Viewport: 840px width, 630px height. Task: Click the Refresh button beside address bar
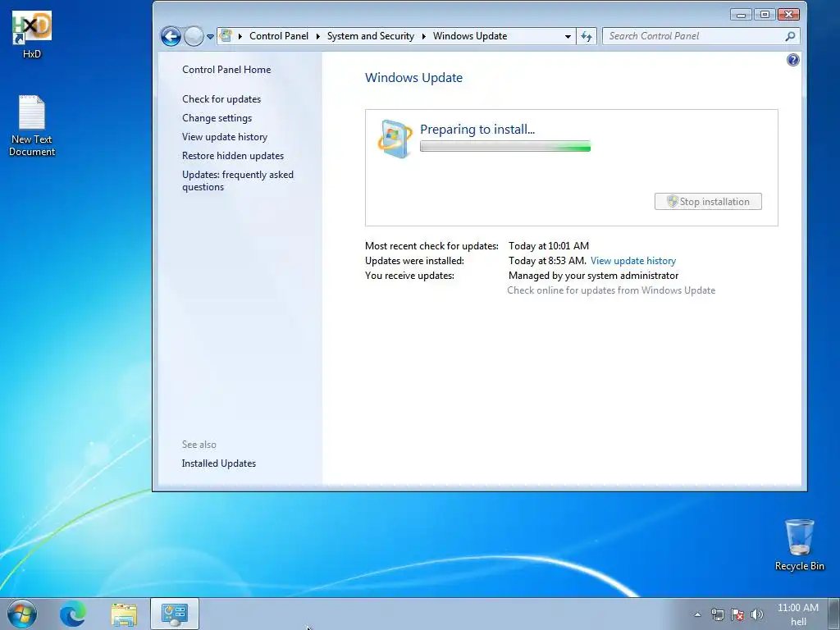pyautogui.click(x=587, y=36)
